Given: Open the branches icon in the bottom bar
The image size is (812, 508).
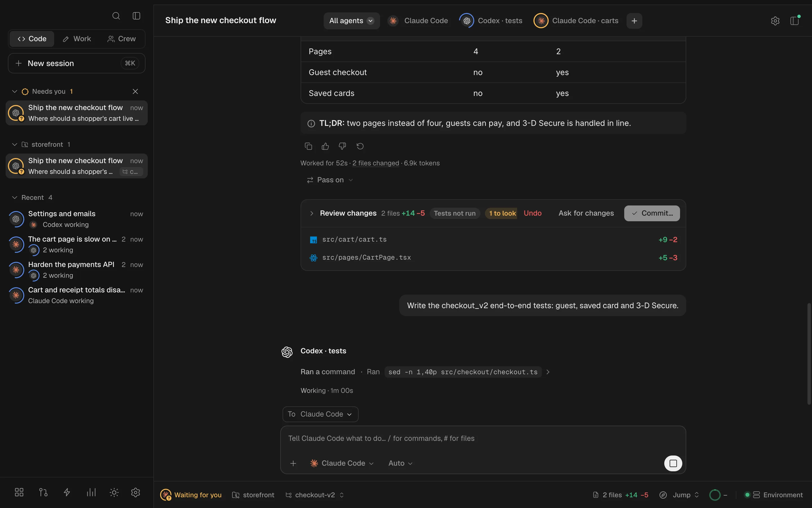Looking at the screenshot, I should 43,492.
